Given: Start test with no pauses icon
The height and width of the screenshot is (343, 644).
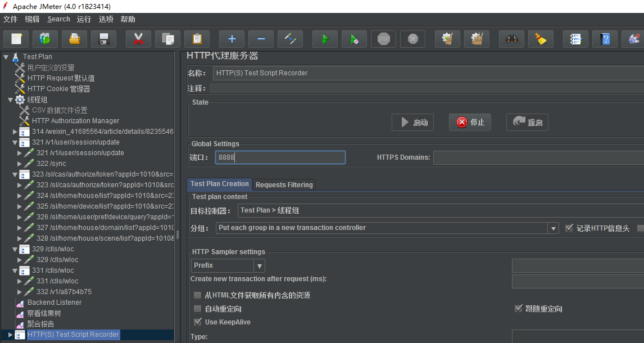Looking at the screenshot, I should pyautogui.click(x=354, y=39).
